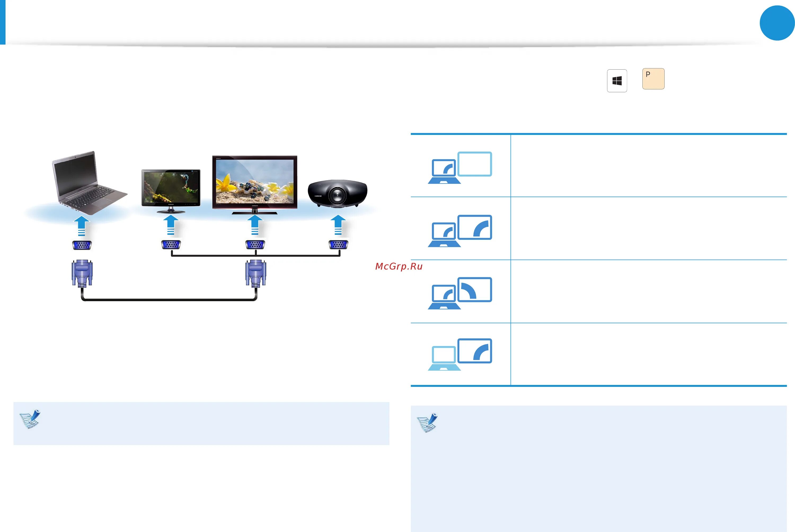Select the Duplicate display mode icon

coord(460,231)
